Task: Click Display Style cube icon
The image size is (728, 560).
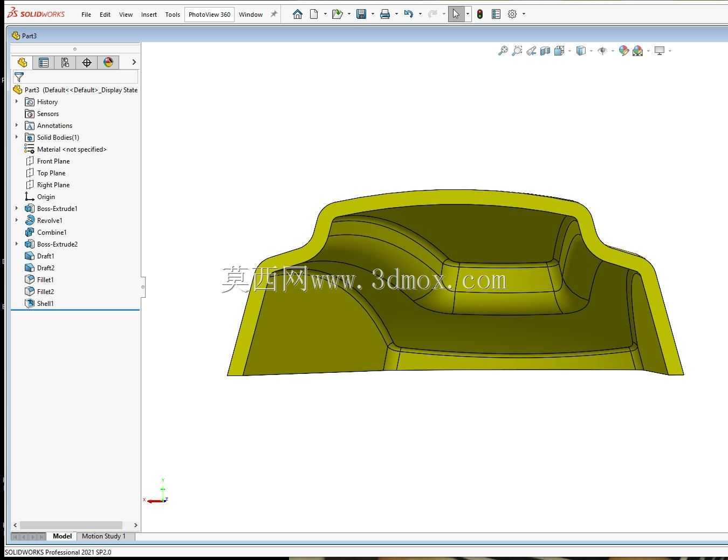Action: [x=581, y=51]
